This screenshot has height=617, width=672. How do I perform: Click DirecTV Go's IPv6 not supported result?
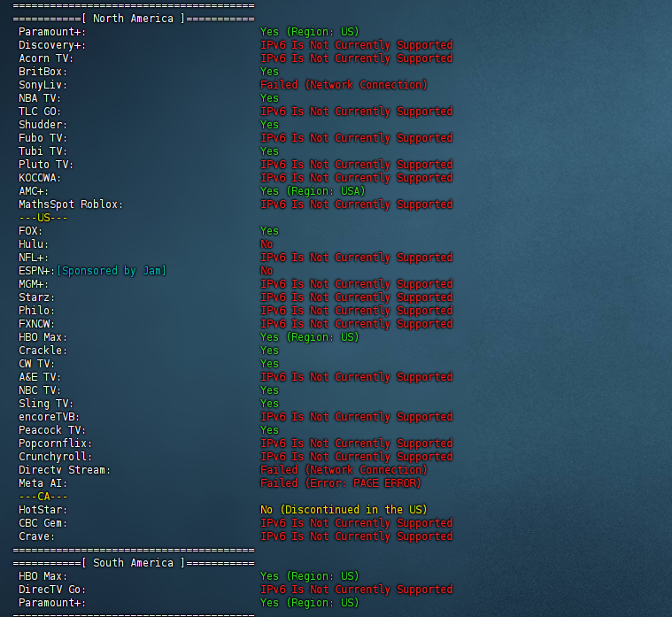357,590
